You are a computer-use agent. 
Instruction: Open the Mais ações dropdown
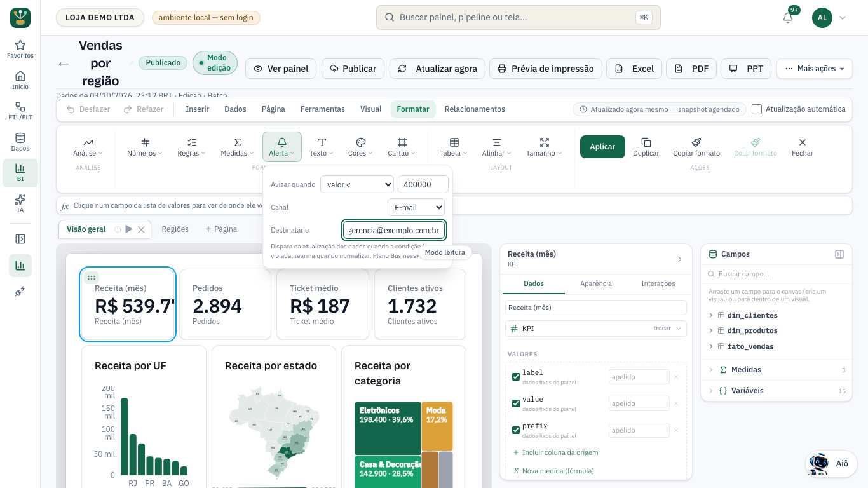click(x=815, y=69)
